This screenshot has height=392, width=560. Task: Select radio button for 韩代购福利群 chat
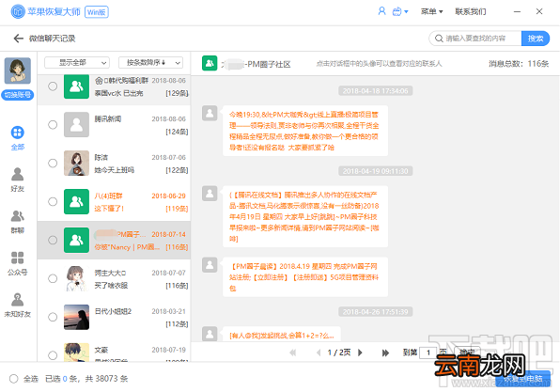[x=53, y=86]
